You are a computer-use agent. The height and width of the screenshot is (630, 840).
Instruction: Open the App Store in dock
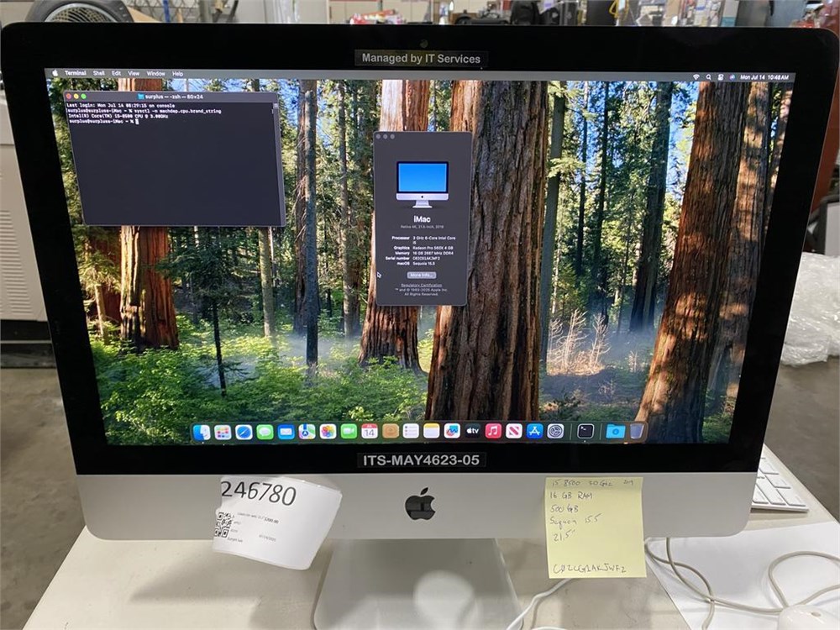(534, 432)
